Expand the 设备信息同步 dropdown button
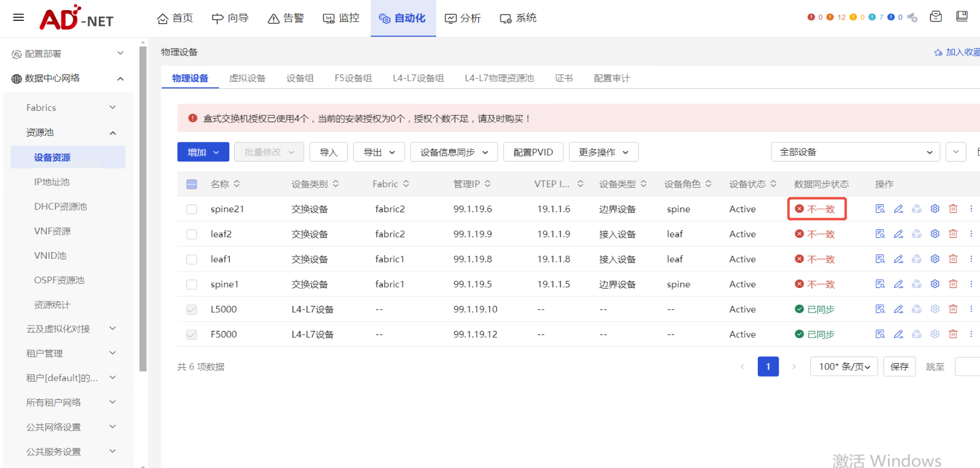This screenshot has height=468, width=980. point(454,152)
